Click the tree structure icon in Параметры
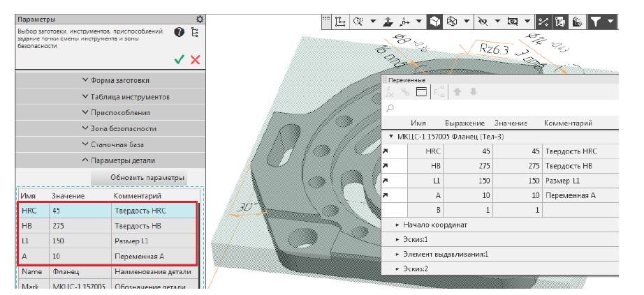Viewport: 644px width, 295px height. click(195, 32)
